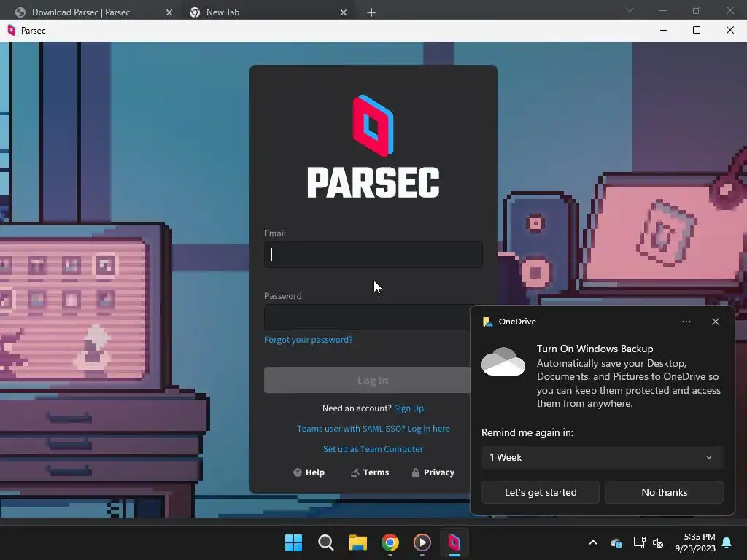Click the Parsec title bar icon
Viewport: 747px width, 560px height.
pyautogui.click(x=12, y=31)
